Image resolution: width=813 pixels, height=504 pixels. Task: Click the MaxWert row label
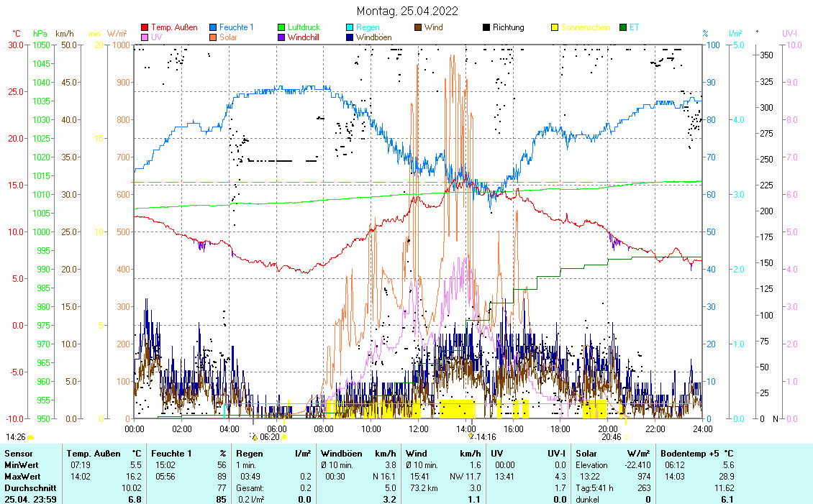22,477
